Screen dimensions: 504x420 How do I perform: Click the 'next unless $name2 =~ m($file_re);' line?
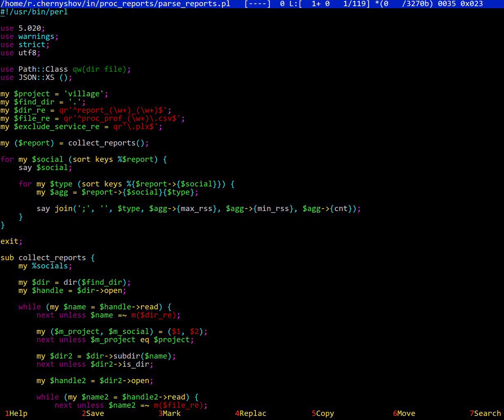[x=131, y=405]
